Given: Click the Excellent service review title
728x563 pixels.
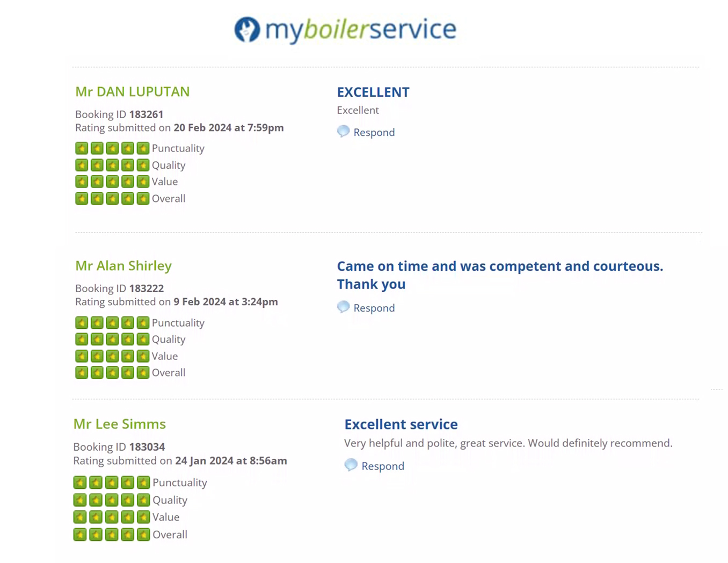Looking at the screenshot, I should pos(401,424).
